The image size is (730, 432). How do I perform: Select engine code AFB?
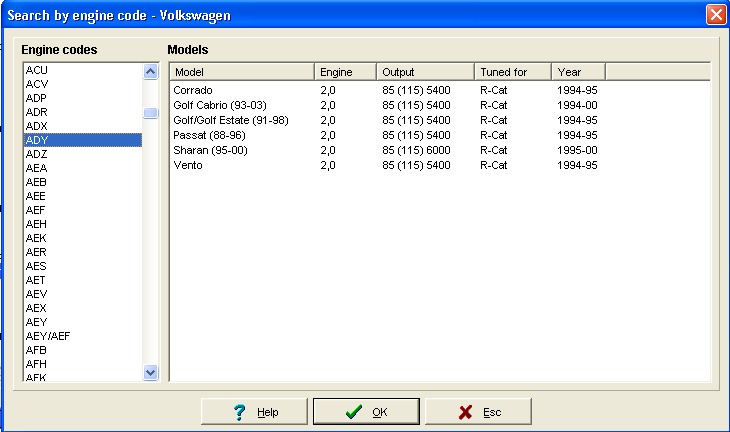(83, 350)
